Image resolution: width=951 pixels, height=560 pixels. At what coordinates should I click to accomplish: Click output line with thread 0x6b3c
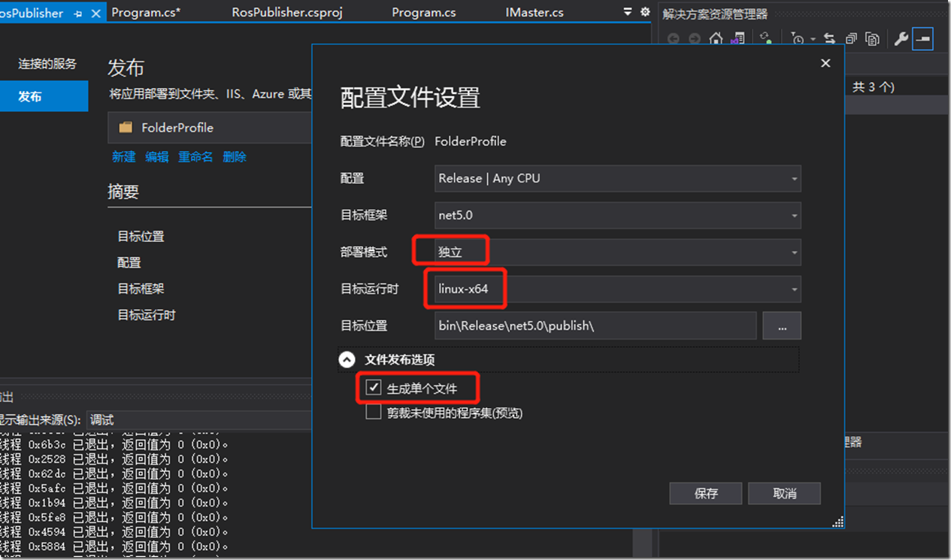pos(114,443)
